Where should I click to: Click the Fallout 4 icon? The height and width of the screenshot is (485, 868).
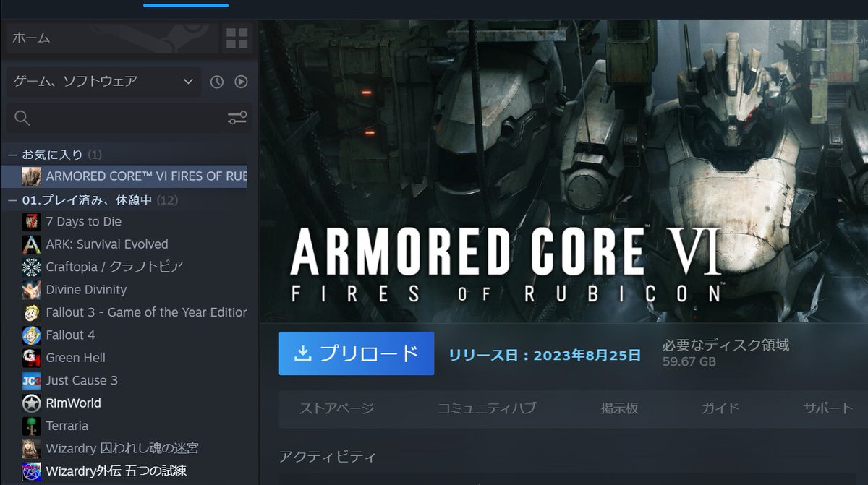click(32, 335)
